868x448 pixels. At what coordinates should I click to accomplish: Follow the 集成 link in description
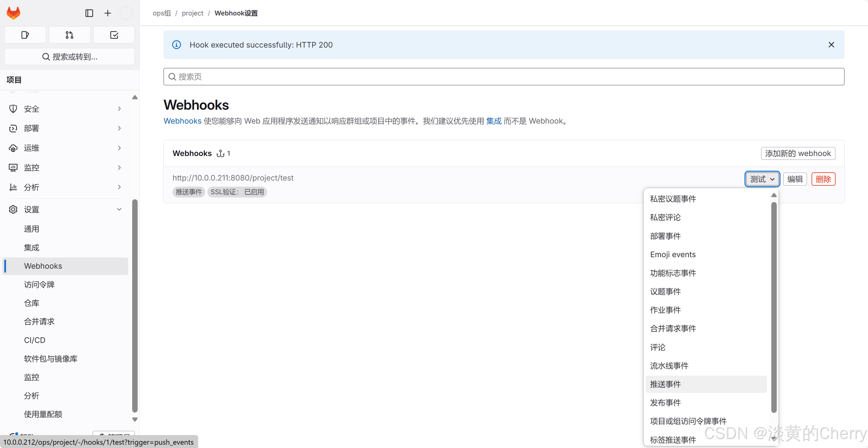pos(494,121)
